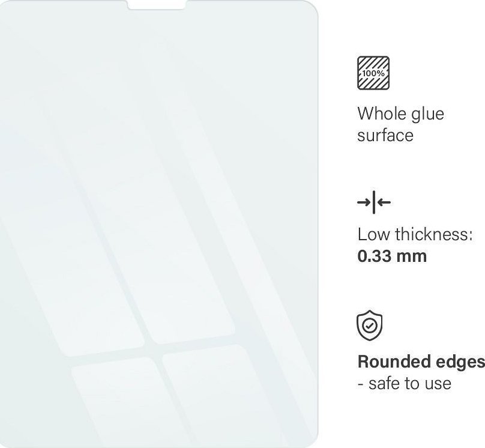Screen dimensions: 485x448
Task: Click the right arrow of thickness icon
Action: (x=384, y=202)
